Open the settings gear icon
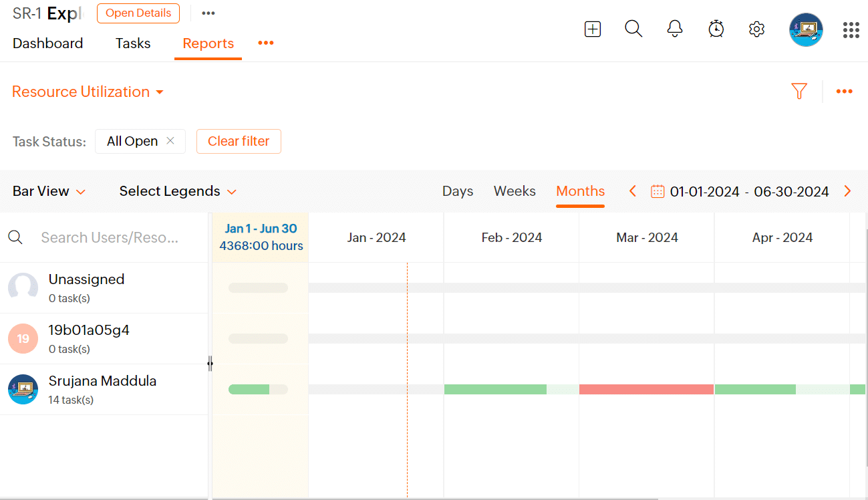 tap(756, 29)
